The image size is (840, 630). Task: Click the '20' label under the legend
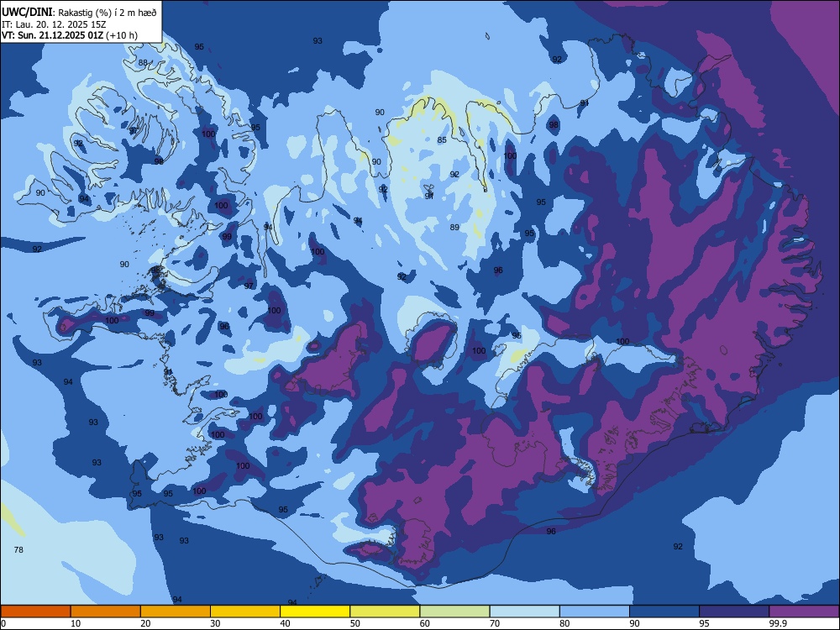(145, 623)
